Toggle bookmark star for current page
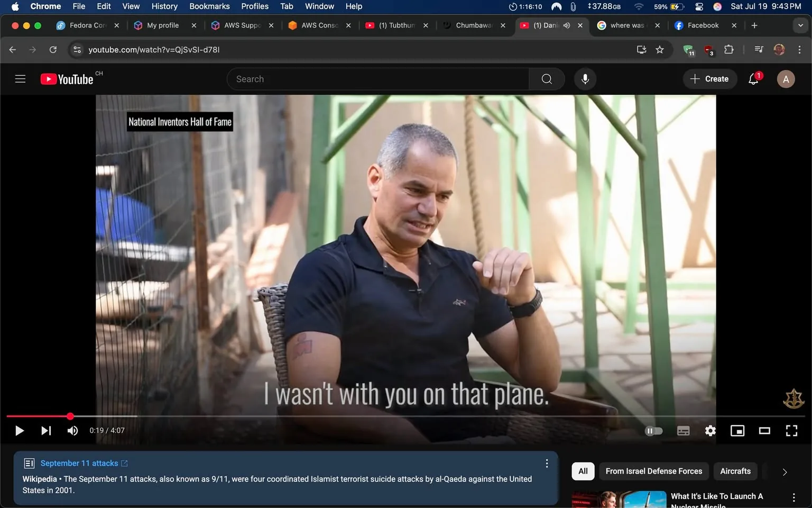The image size is (812, 508). [x=659, y=49]
